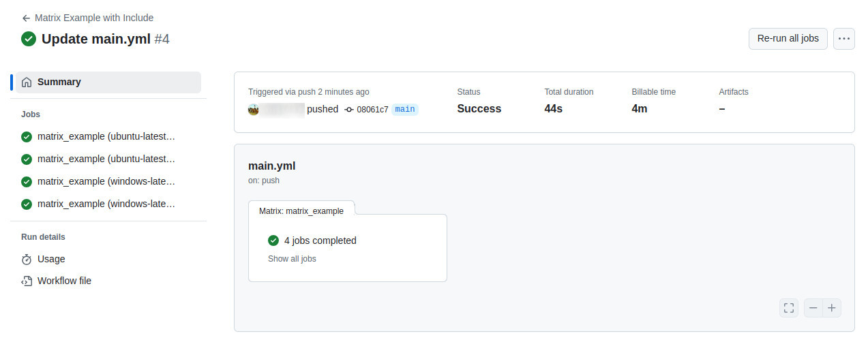The height and width of the screenshot is (342, 868).
Task: Open the second ubuntu-latest matrix_example job
Action: (x=106, y=159)
